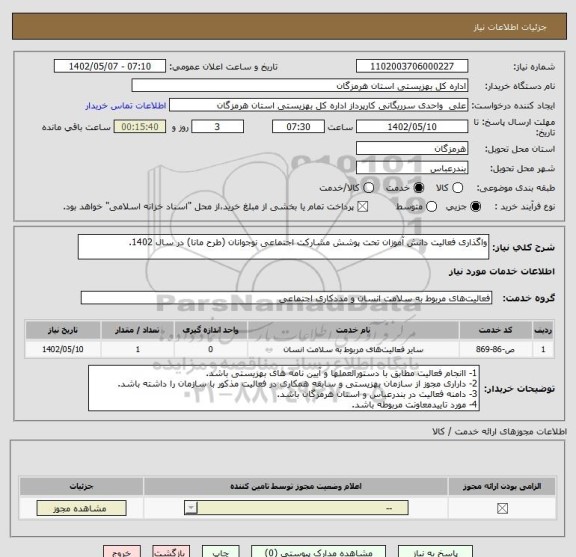Image resolution: width=576 pixels, height=557 pixels.
Task: Click the تاریخ نیاز column header
Action: [63, 330]
